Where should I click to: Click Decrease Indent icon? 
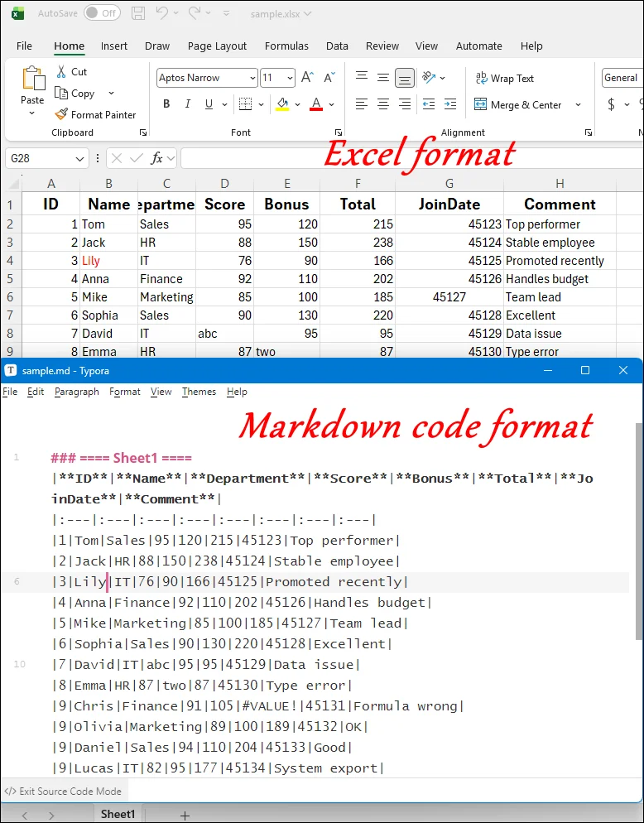pos(429,104)
